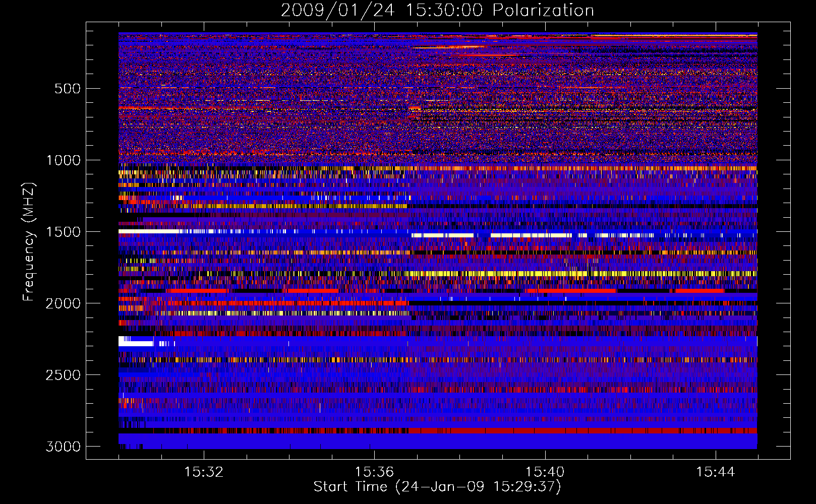The image size is (816, 504).
Task: Click the 15:44 time tick label
Action: (x=716, y=472)
